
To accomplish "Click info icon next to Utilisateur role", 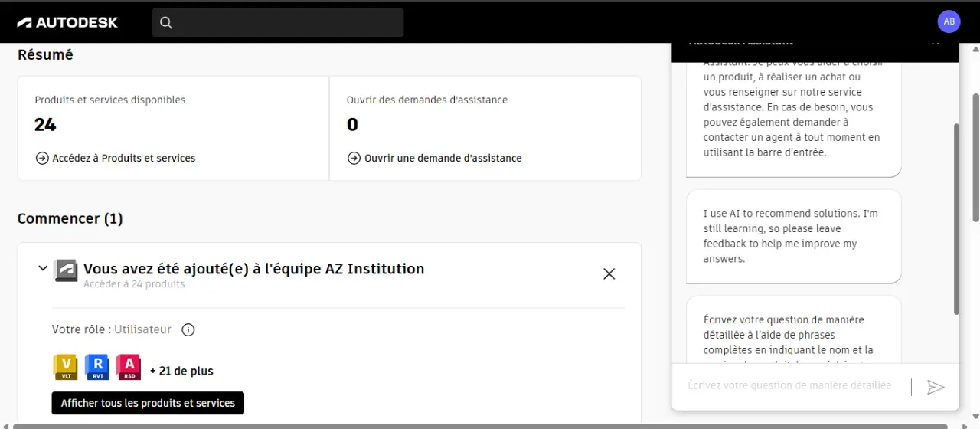I will click(x=188, y=330).
